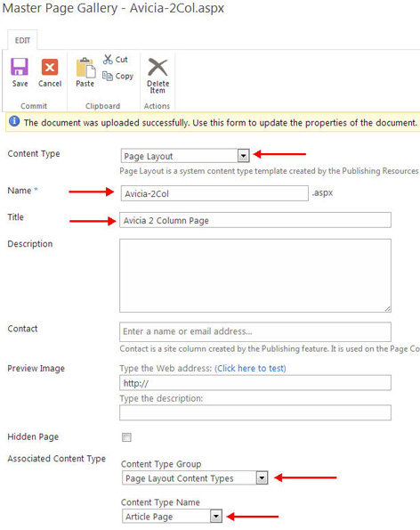Select the EDIT ribbon tab

tap(22, 41)
